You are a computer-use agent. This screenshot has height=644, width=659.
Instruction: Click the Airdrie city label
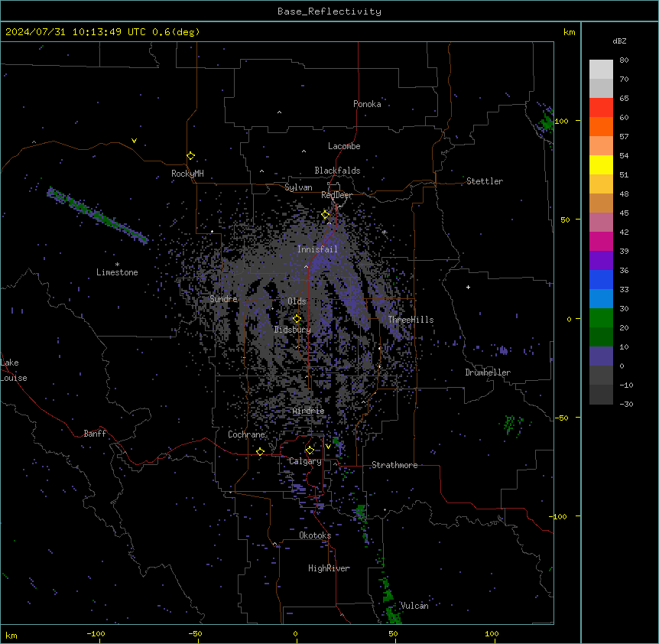tap(309, 411)
